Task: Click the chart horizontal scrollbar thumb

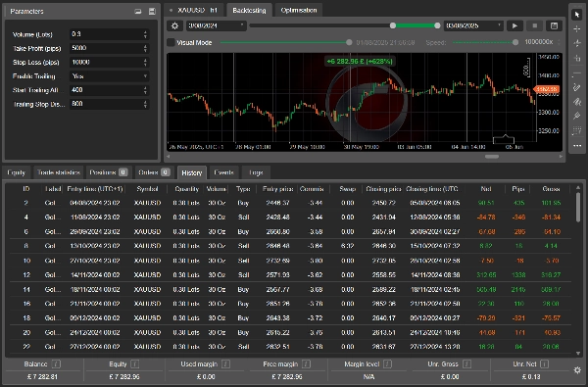Action: tap(492, 157)
